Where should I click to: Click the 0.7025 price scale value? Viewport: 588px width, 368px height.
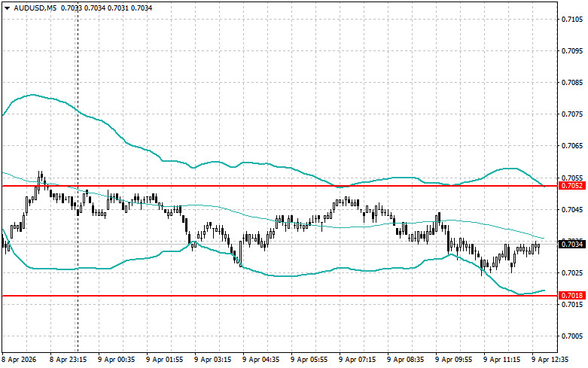(572, 272)
